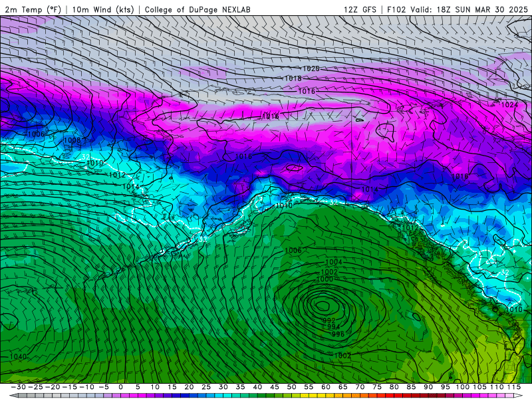Select the 994 isobar label
532x399 pixels.
coord(334,327)
